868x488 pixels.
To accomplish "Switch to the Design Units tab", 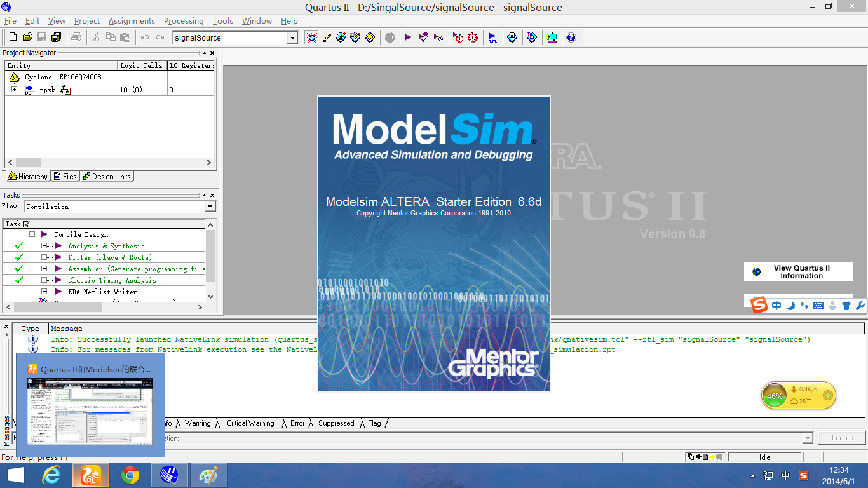I will (x=107, y=177).
